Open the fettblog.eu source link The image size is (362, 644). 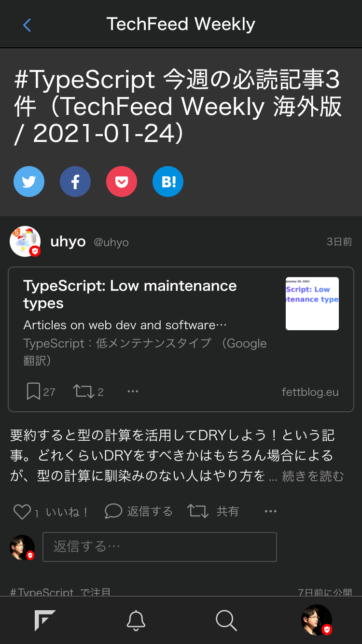310,392
